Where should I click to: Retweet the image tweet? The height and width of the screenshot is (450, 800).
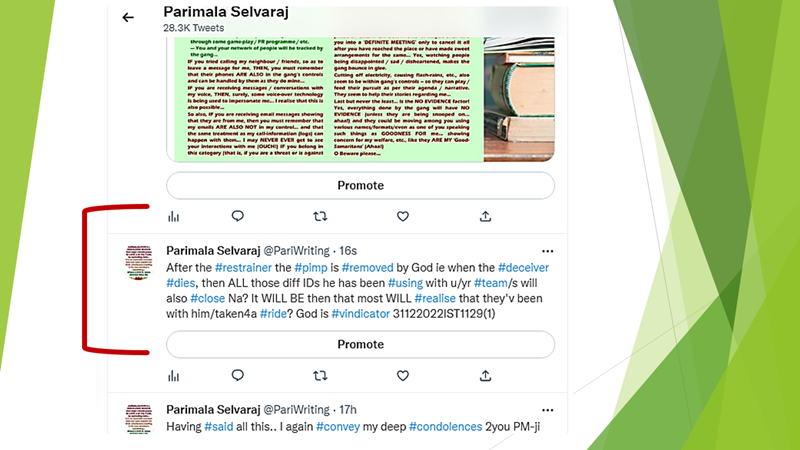(x=320, y=216)
